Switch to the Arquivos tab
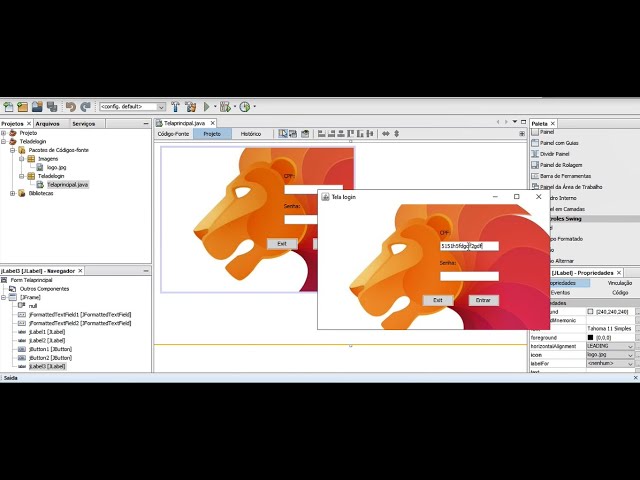 (x=47, y=124)
